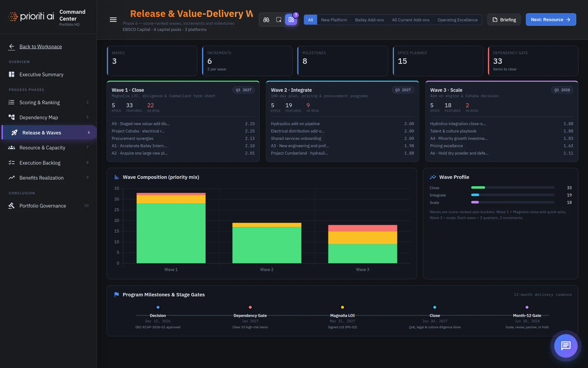
Task: Click the Portfolio Governance gavel icon
Action: pos(11,205)
